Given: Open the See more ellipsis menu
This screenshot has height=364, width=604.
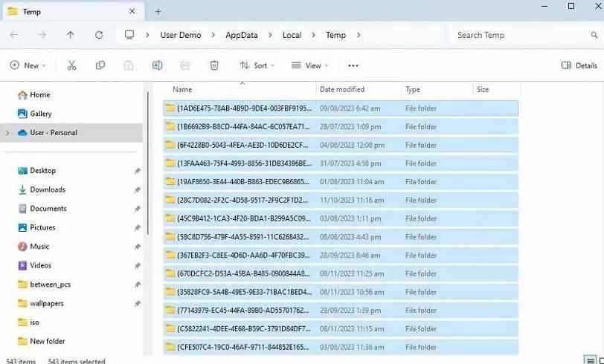Looking at the screenshot, I should (x=353, y=66).
